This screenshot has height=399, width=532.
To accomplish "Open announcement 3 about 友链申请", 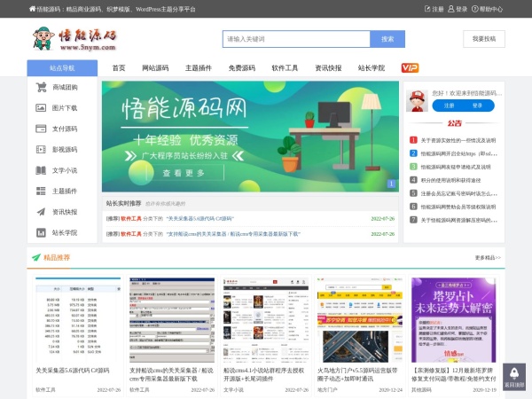I will (x=456, y=167).
